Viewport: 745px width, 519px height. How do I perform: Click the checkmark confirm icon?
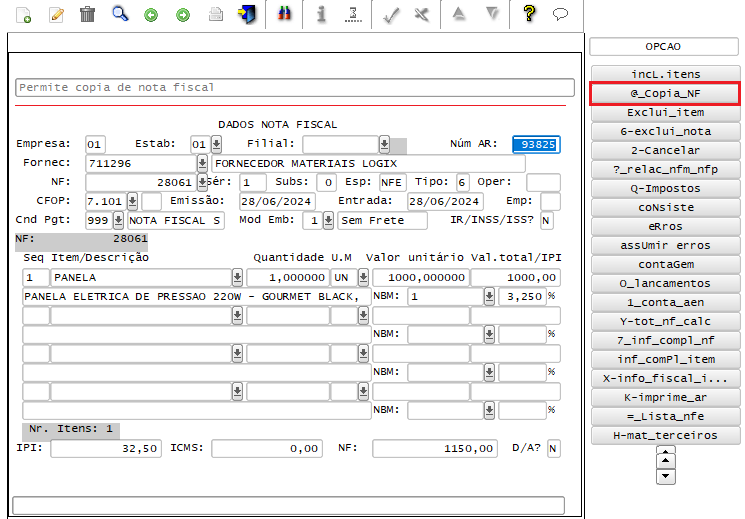click(x=391, y=16)
